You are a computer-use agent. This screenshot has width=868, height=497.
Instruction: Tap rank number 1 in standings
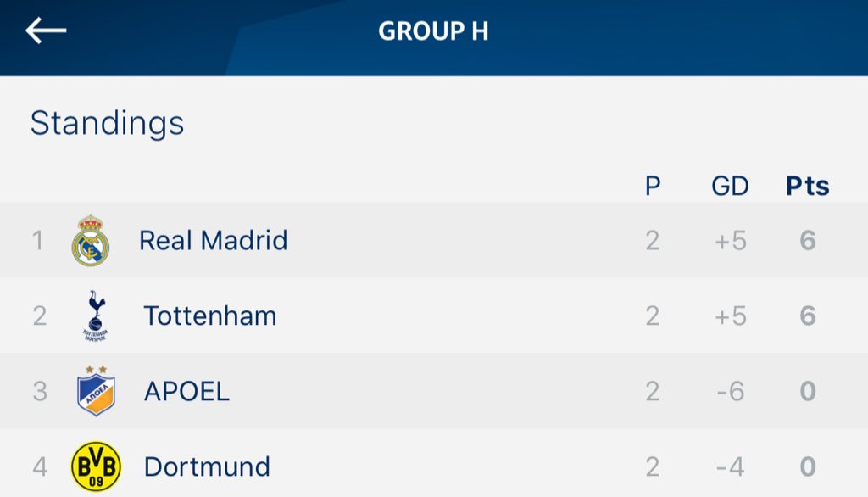(37, 241)
